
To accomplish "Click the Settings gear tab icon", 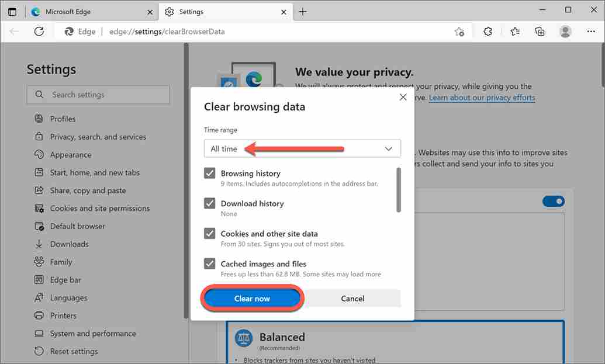I will [x=170, y=12].
